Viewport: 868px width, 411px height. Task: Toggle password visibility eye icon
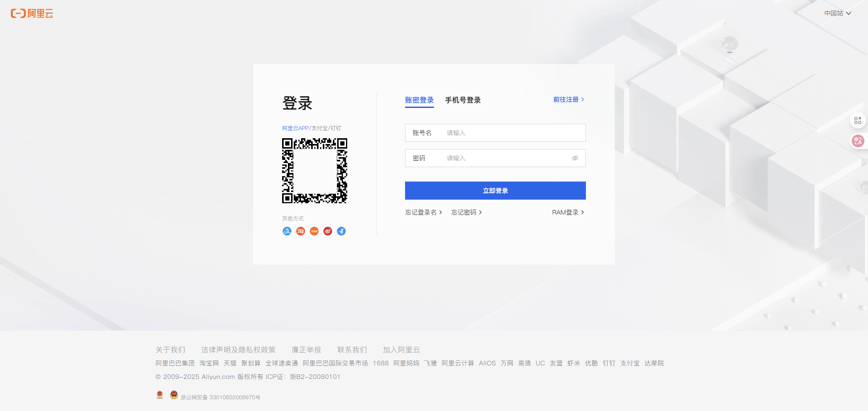pyautogui.click(x=575, y=158)
